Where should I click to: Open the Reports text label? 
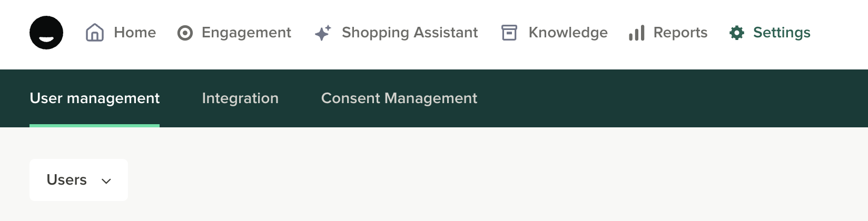coord(680,33)
